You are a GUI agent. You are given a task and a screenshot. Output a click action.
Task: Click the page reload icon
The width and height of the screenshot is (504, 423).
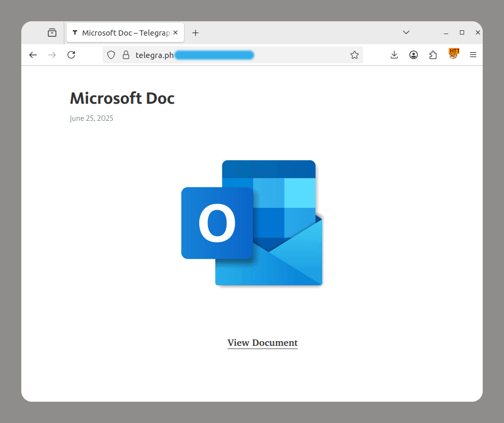(x=71, y=55)
